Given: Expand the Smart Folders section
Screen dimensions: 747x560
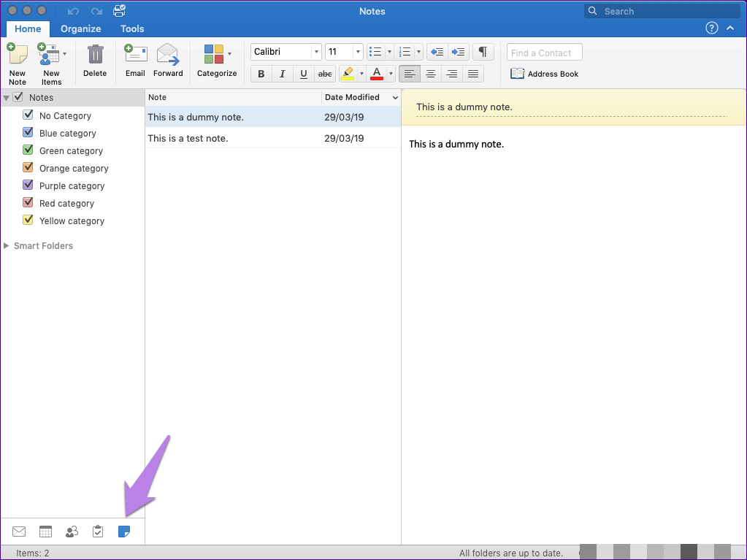Looking at the screenshot, I should pos(7,246).
